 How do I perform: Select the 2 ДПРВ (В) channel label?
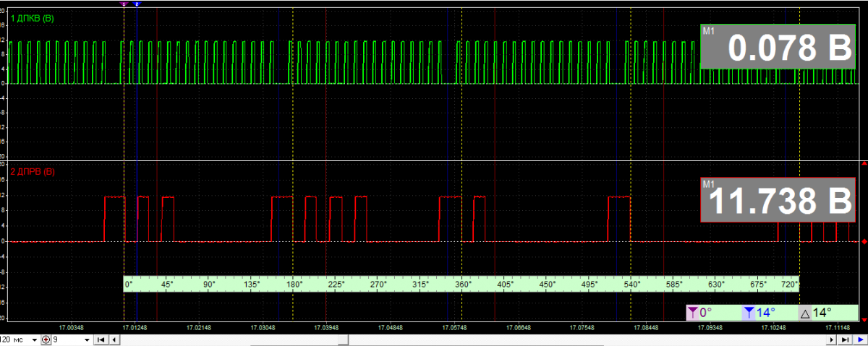point(27,172)
